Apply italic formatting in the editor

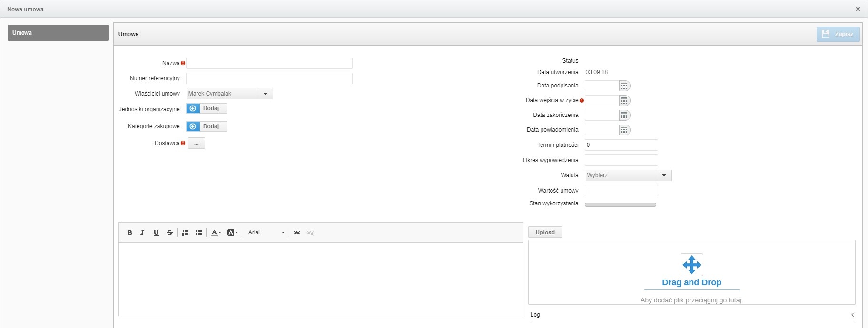point(142,232)
